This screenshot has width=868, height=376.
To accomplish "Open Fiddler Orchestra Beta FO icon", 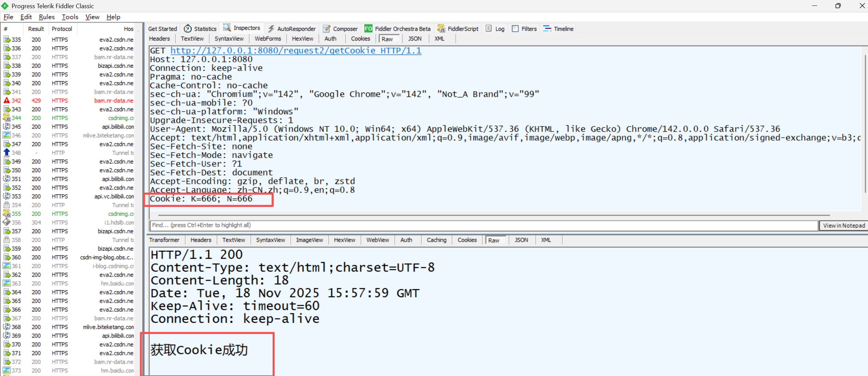I will (368, 29).
